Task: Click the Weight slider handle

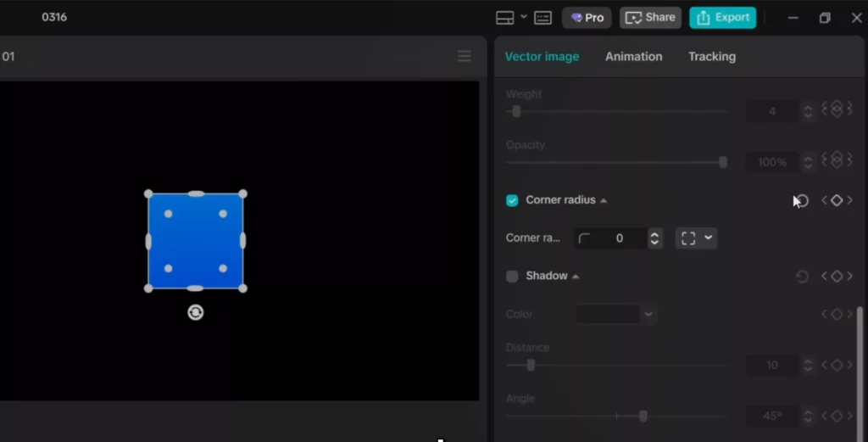Action: point(516,111)
